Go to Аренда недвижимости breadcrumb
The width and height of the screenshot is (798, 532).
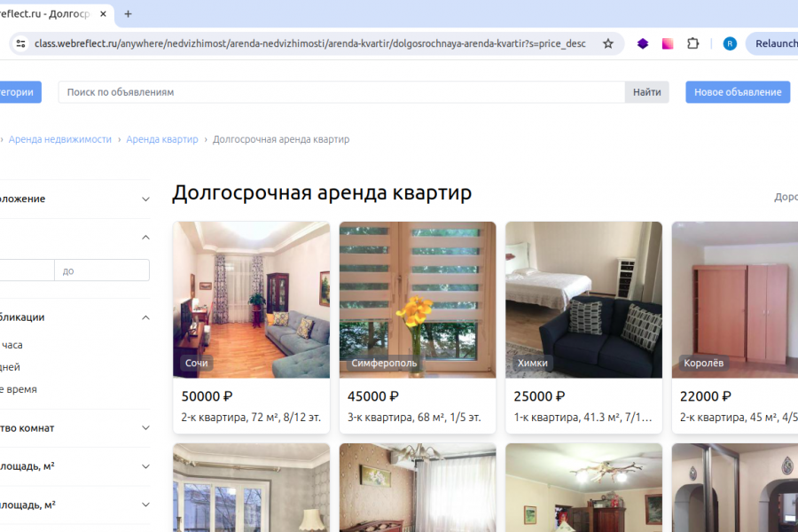[x=60, y=139]
